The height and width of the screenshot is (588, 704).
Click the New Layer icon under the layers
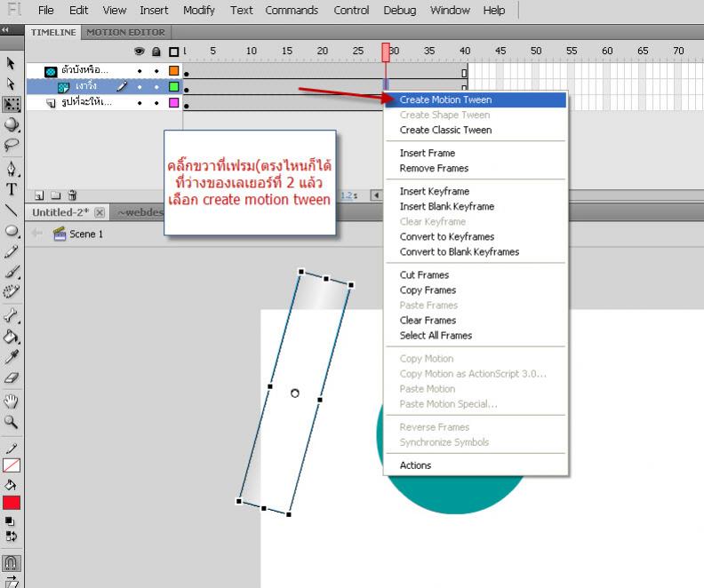coord(39,195)
